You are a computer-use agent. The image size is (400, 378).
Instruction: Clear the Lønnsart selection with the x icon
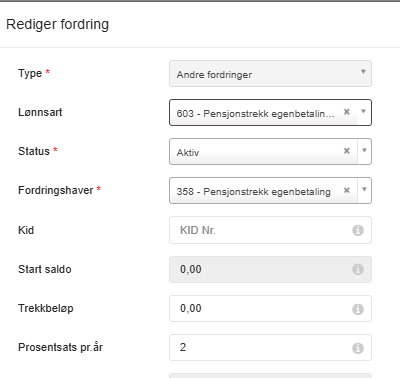[347, 112]
